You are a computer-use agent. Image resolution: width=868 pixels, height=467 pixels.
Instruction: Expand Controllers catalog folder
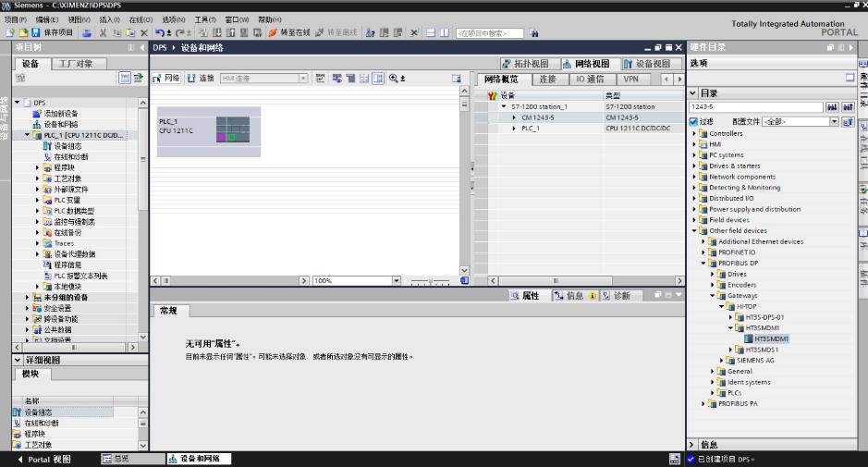click(x=694, y=133)
